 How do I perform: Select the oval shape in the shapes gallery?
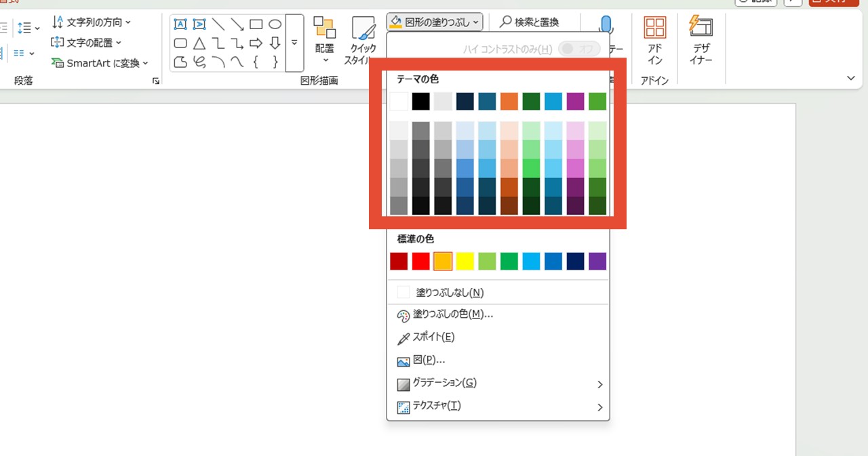(275, 24)
